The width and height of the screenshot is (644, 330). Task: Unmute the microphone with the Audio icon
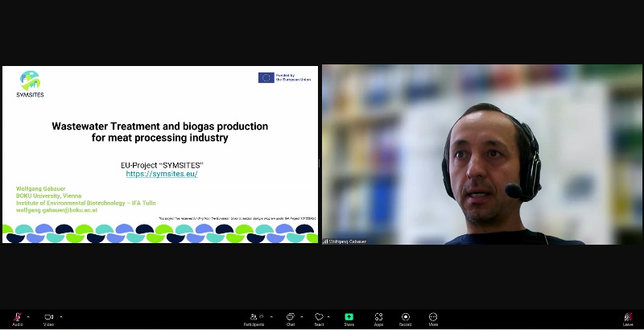(x=17, y=317)
